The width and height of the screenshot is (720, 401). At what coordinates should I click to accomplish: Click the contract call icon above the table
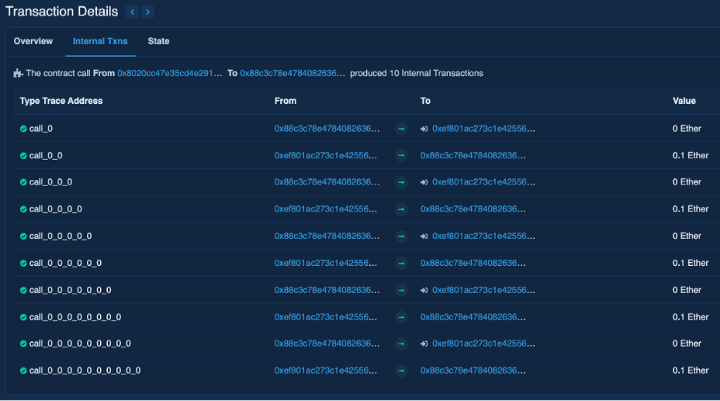(17, 73)
